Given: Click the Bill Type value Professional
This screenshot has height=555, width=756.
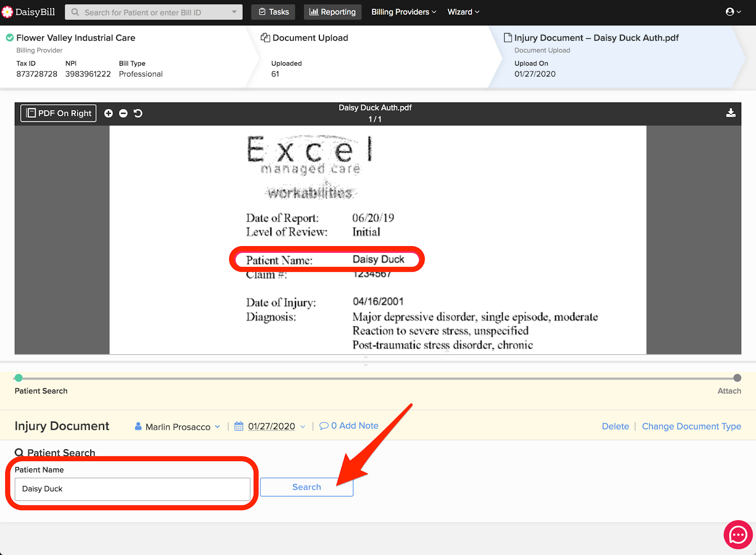Looking at the screenshot, I should [x=141, y=74].
